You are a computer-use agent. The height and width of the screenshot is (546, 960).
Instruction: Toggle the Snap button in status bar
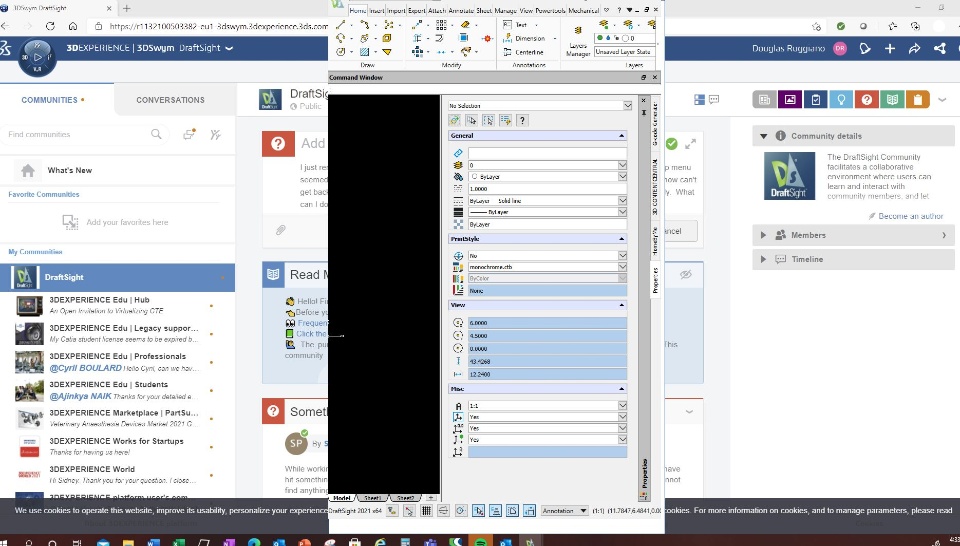coord(409,510)
